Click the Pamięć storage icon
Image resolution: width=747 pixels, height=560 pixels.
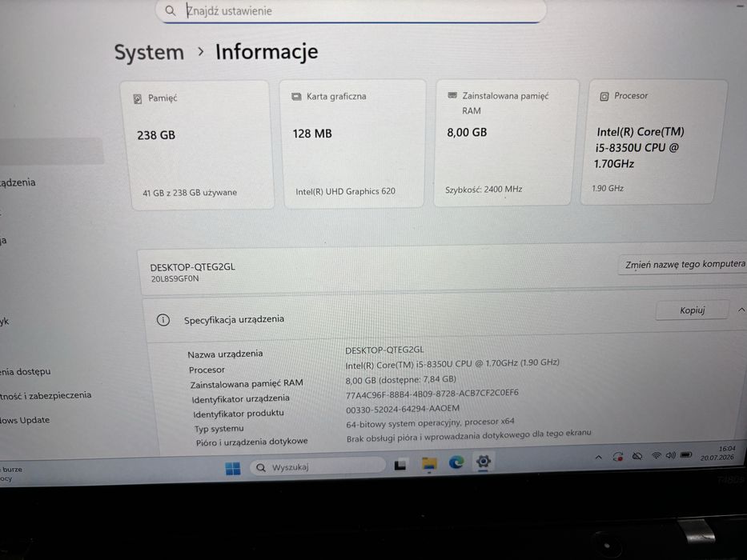138,98
